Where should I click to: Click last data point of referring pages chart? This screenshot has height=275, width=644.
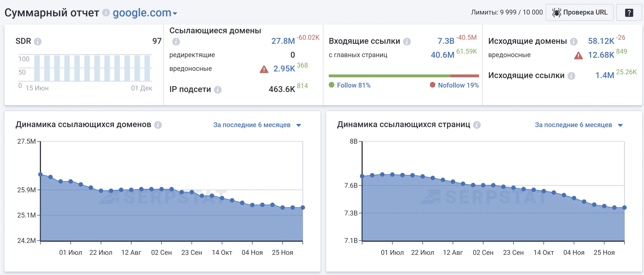coord(624,207)
